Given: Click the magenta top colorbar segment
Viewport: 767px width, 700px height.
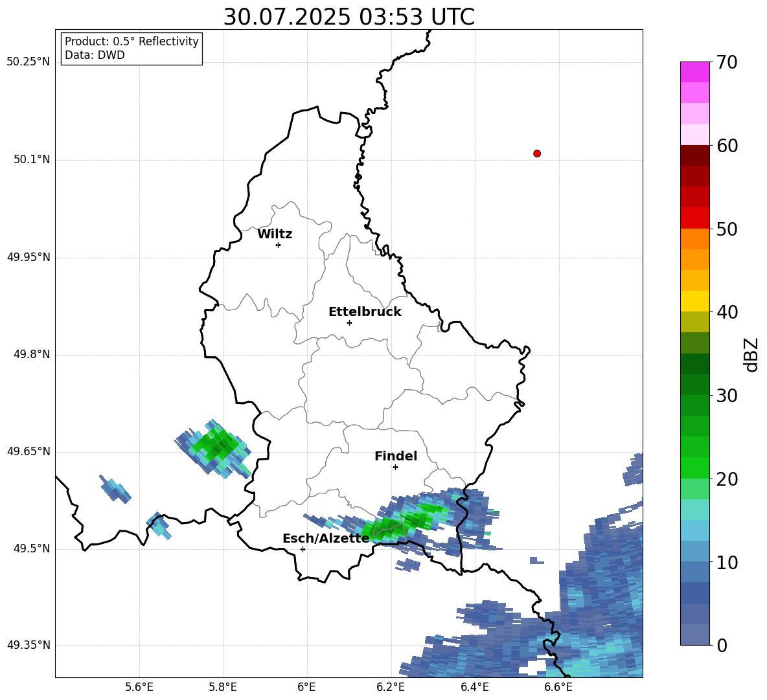Looking at the screenshot, I should point(694,72).
